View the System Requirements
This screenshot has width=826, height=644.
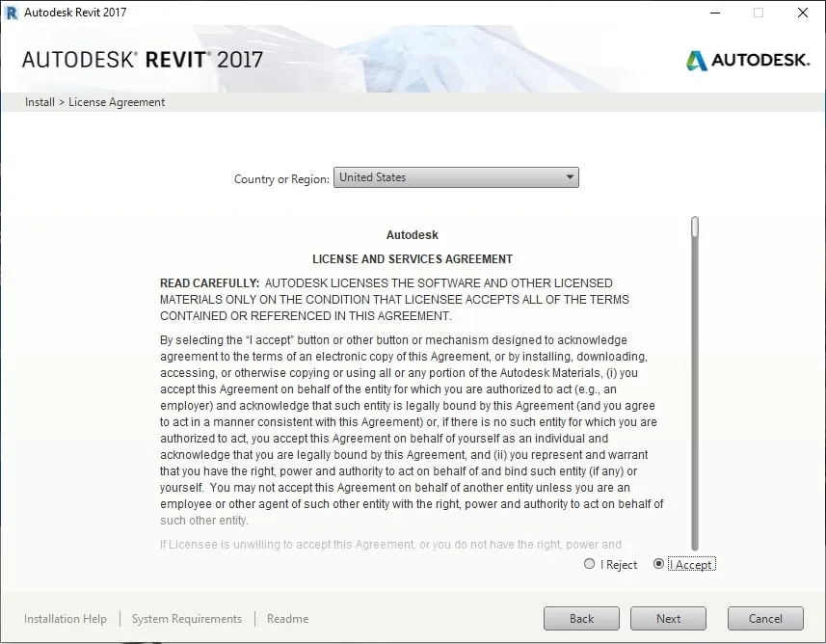click(x=187, y=618)
